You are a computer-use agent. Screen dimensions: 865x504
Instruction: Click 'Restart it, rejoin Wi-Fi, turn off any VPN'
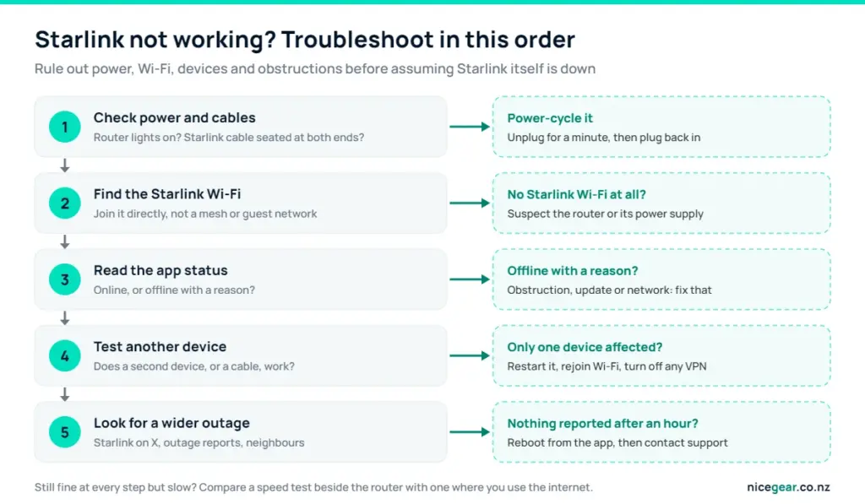607,366
